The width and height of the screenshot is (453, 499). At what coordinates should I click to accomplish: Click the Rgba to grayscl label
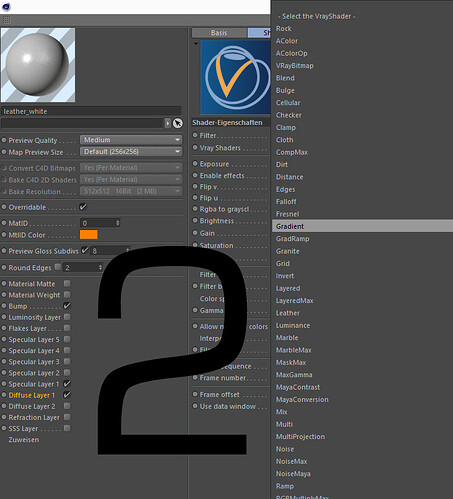tap(224, 209)
